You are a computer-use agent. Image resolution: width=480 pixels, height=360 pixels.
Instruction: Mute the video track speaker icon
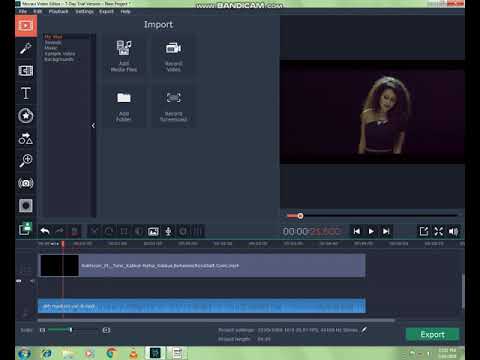(32, 281)
